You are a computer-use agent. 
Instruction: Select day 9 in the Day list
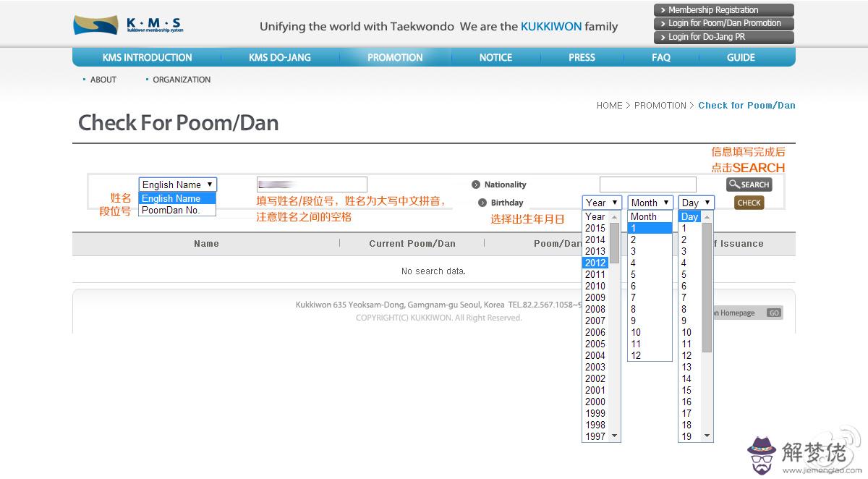tap(690, 321)
